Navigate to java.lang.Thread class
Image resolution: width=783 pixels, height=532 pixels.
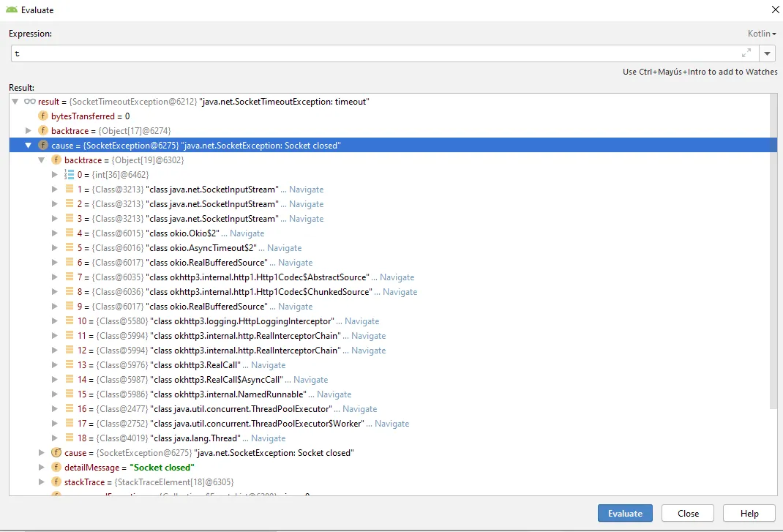point(268,438)
